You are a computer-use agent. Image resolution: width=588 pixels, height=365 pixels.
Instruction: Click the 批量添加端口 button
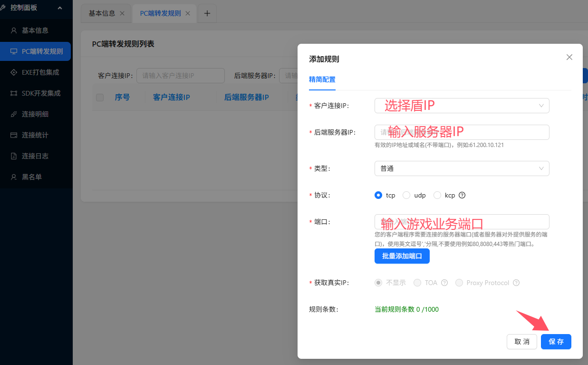pyautogui.click(x=402, y=256)
